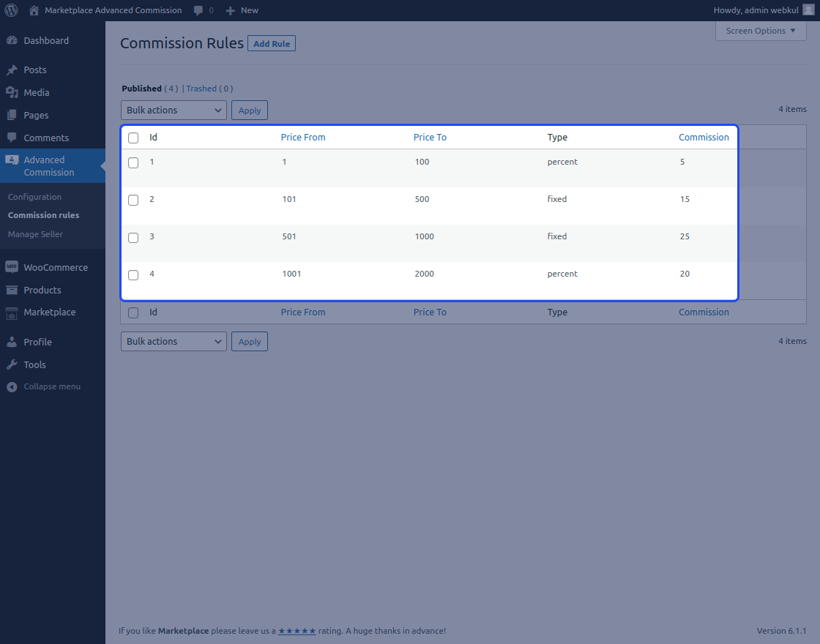Viewport: 820px width, 644px height.
Task: Expand the Screen Options panel
Action: 760,31
